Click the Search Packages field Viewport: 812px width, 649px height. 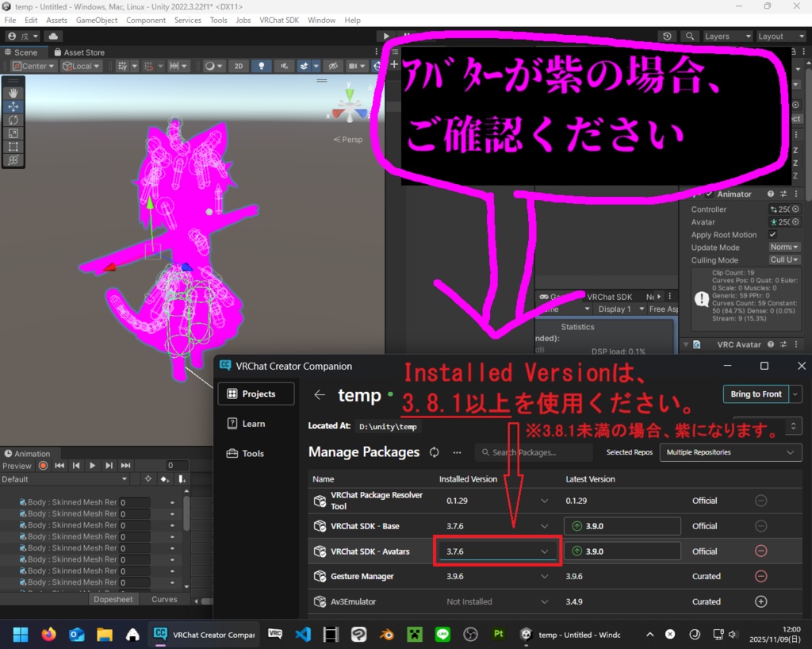(534, 452)
